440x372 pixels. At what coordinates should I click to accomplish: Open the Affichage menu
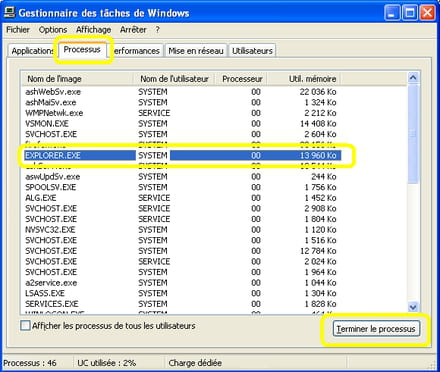[x=93, y=30]
